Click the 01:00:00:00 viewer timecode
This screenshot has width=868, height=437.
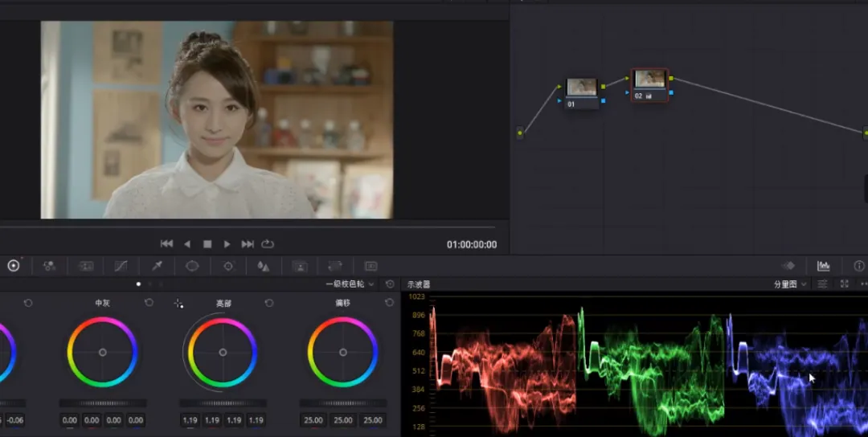tap(472, 244)
